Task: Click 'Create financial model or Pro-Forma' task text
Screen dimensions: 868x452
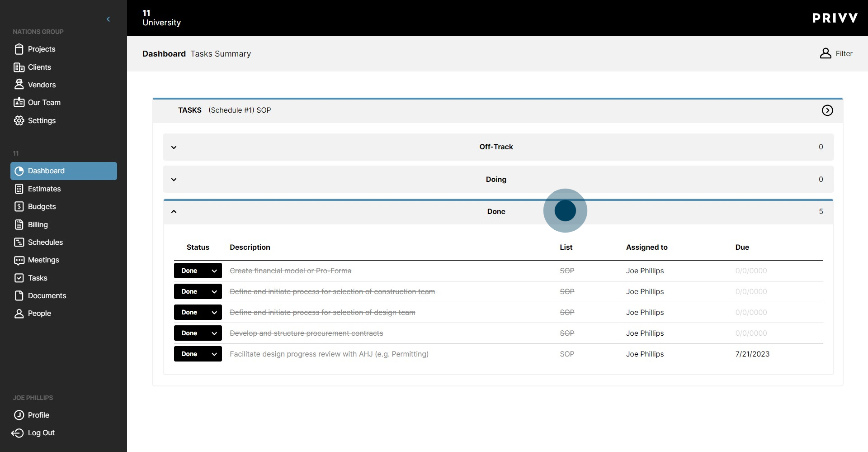Action: 291,271
